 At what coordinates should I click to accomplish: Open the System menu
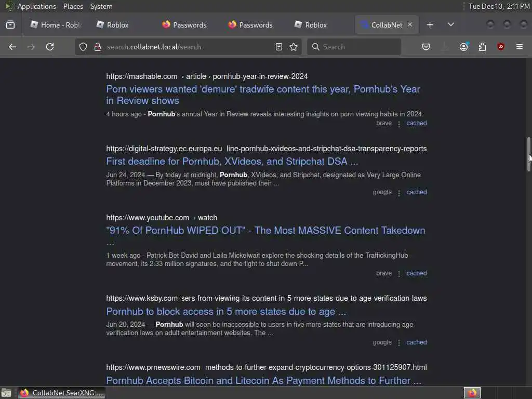point(101,6)
